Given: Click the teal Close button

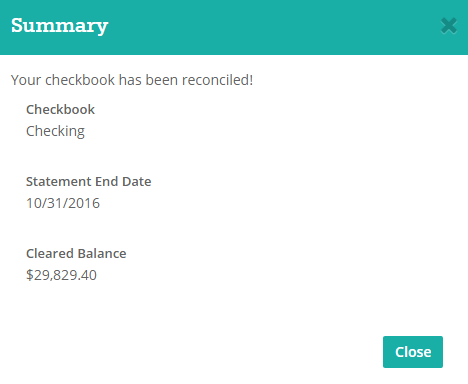Looking at the screenshot, I should coord(413,352).
